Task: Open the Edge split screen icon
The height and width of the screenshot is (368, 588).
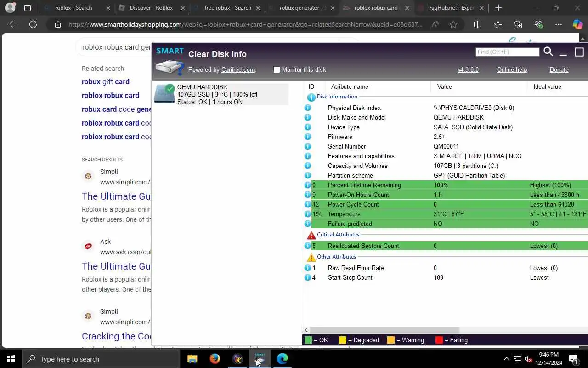Action: point(477,24)
